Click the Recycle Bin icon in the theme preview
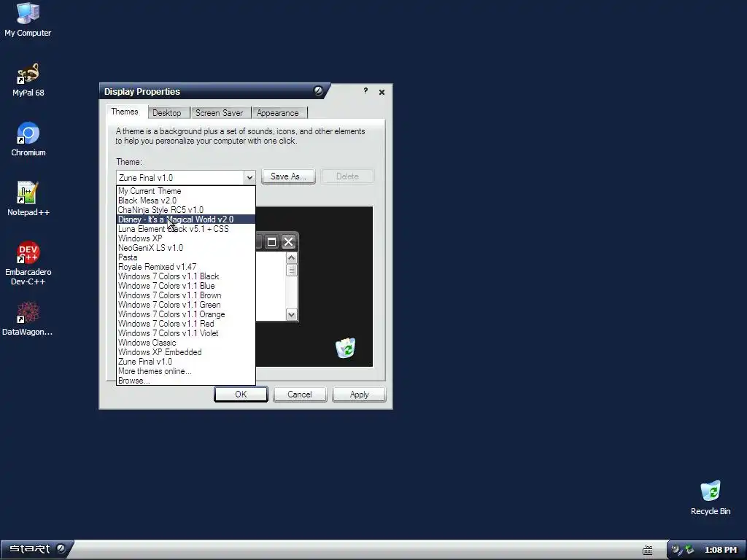The image size is (747, 560). pos(345,348)
